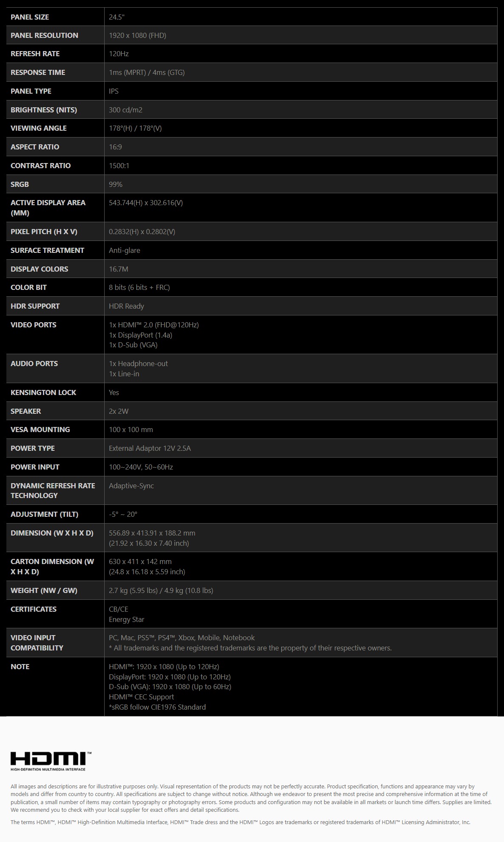This screenshot has width=504, height=842.
Task: Select the PANEL SIZE row label
Action: click(30, 17)
